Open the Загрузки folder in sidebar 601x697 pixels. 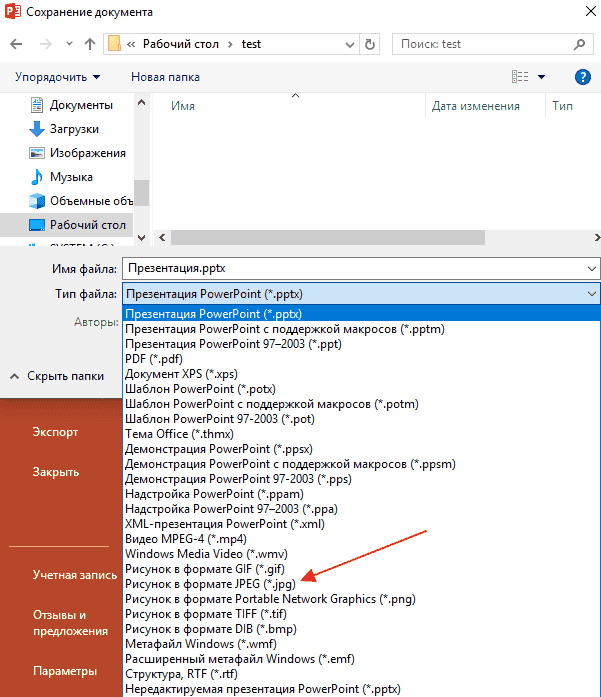(74, 129)
